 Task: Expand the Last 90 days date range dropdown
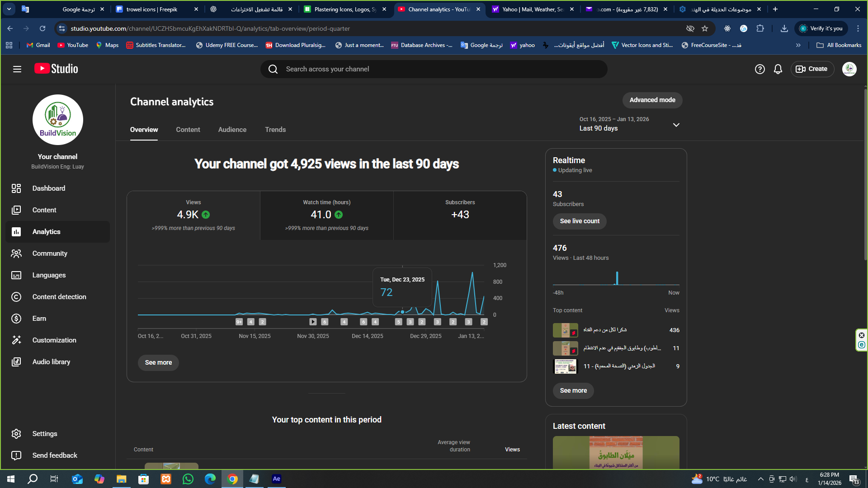tap(676, 125)
